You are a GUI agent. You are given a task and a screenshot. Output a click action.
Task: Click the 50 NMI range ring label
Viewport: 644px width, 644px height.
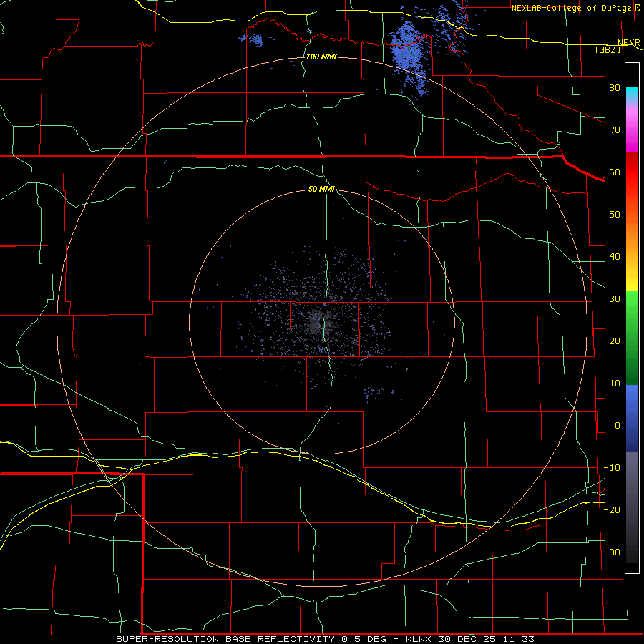coord(321,189)
